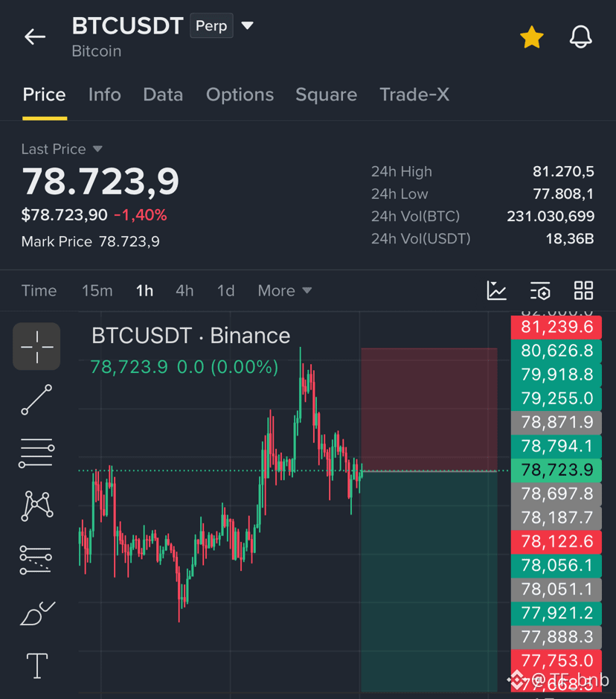Click the BTCUSDT · Binance chart title
The image size is (616, 699).
tap(190, 336)
